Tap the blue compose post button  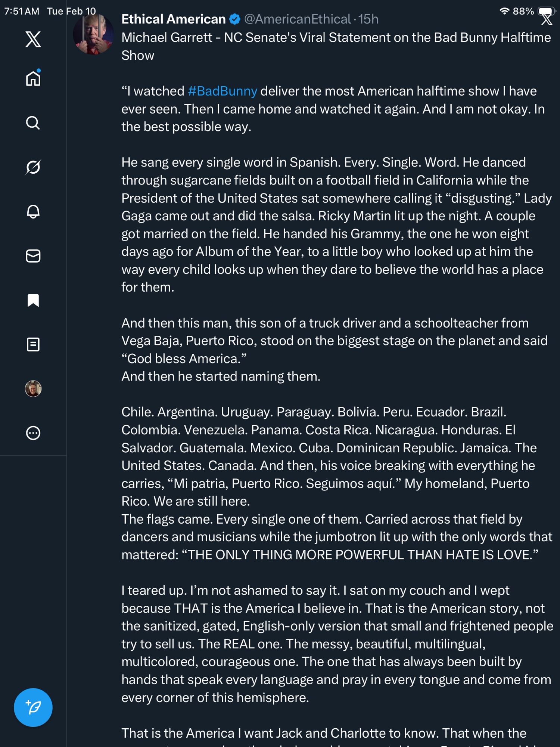click(33, 707)
